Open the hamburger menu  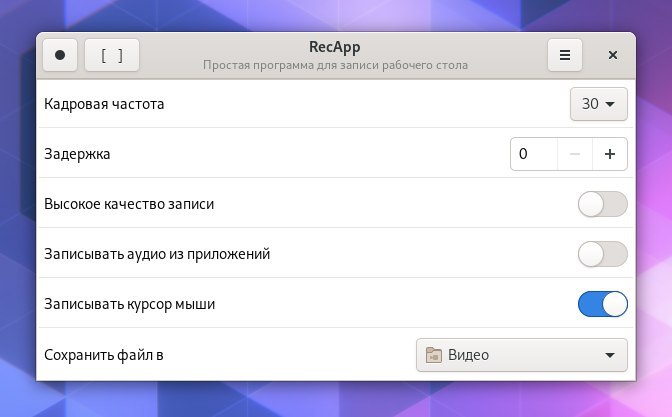(565, 55)
